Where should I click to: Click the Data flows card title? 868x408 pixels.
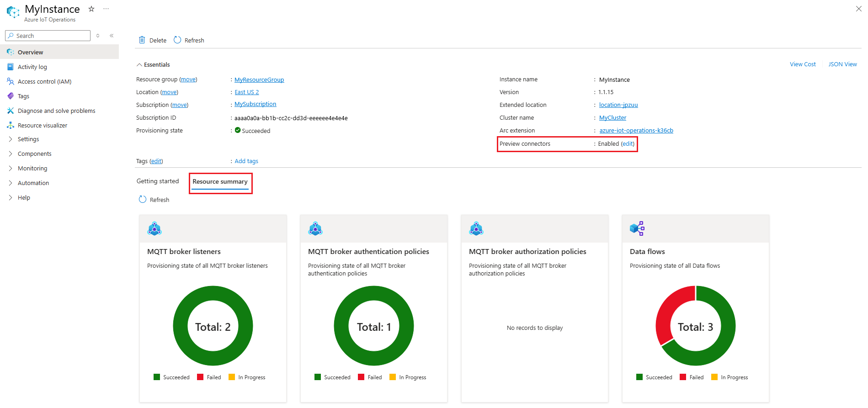tap(647, 251)
